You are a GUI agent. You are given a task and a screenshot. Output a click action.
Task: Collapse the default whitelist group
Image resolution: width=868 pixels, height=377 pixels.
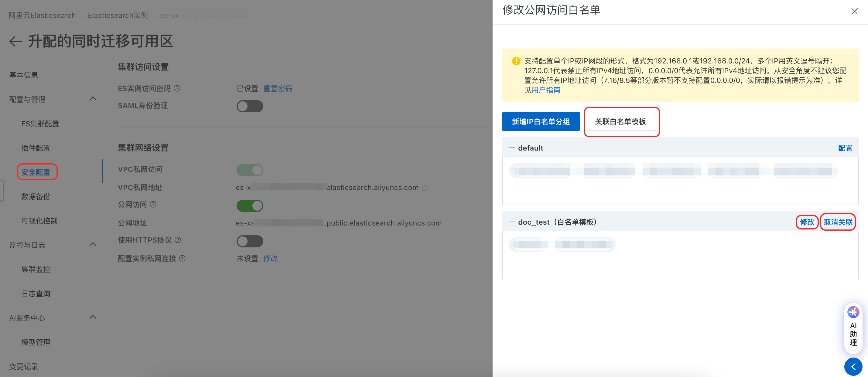pos(512,148)
